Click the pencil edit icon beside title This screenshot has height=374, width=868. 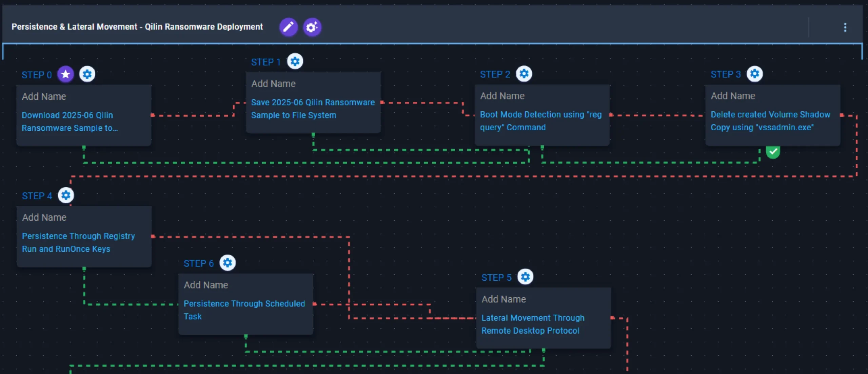[288, 27]
